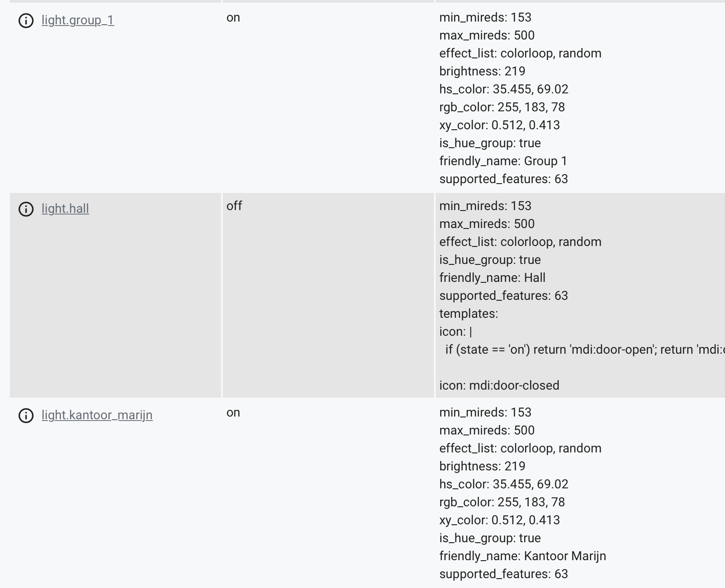Screen dimensions: 725x588
Task: Click the mdi:door-closed icon attribute text
Action: pyautogui.click(x=500, y=385)
